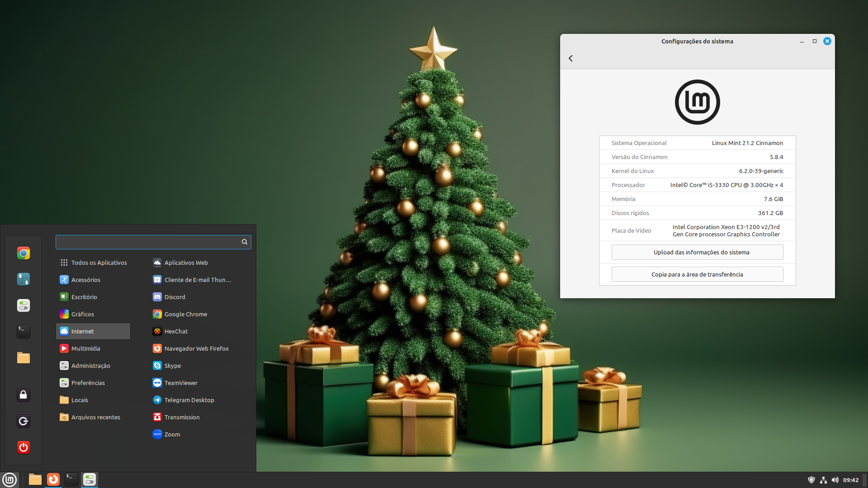This screenshot has width=868, height=488.
Task: Open Google Chrome from favorites sidebar
Action: click(24, 253)
